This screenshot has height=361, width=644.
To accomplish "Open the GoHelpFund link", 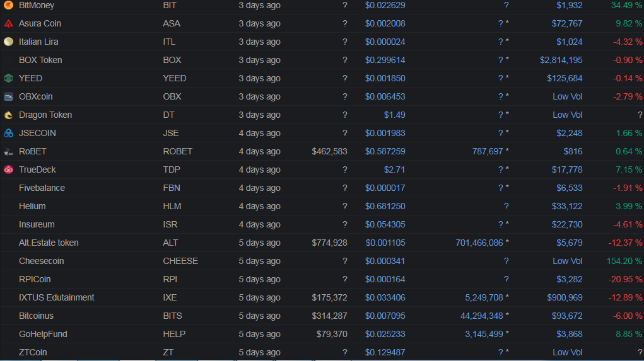I will click(43, 334).
